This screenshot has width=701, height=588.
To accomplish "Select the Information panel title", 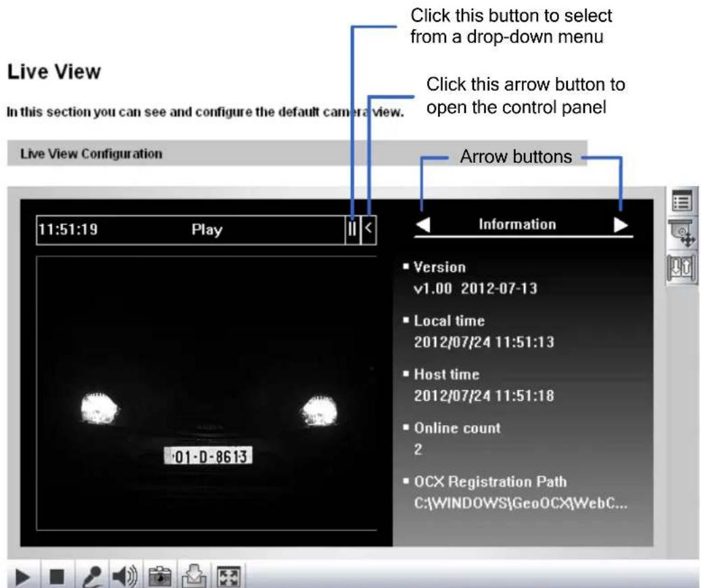I will pyautogui.click(x=517, y=224).
